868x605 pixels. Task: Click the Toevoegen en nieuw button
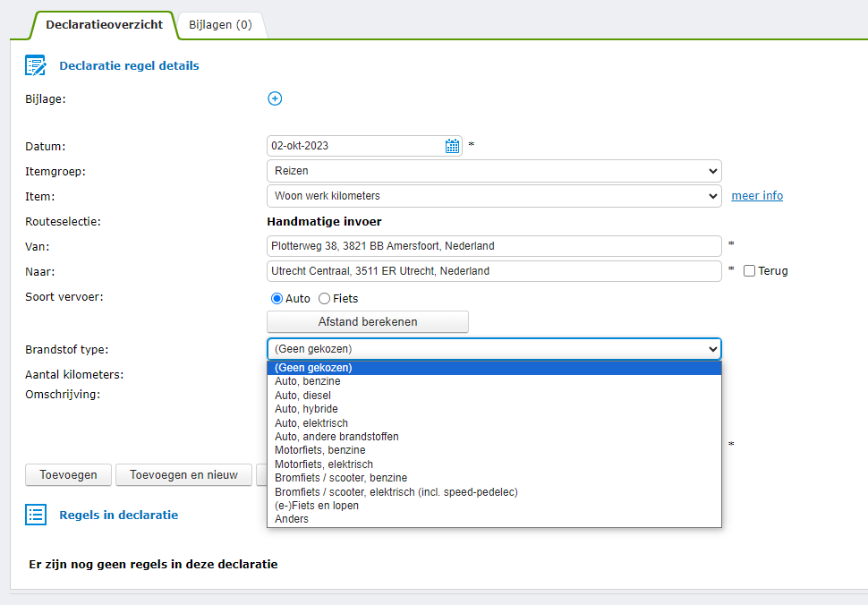pyautogui.click(x=183, y=474)
